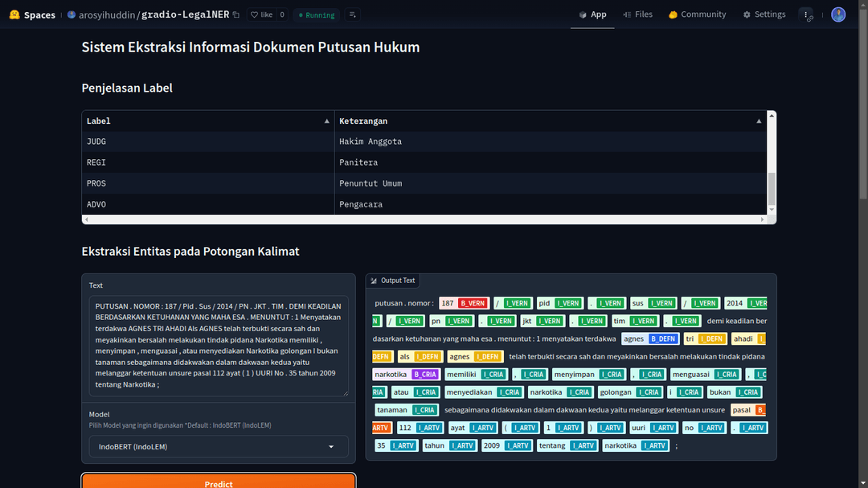
Task: Open the gradio-LegalNER repository link
Action: point(185,14)
